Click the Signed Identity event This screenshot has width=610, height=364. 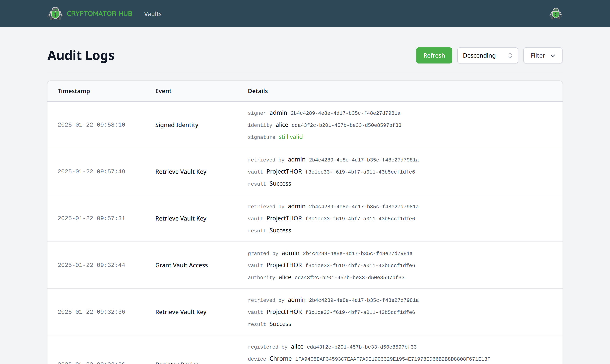[177, 125]
